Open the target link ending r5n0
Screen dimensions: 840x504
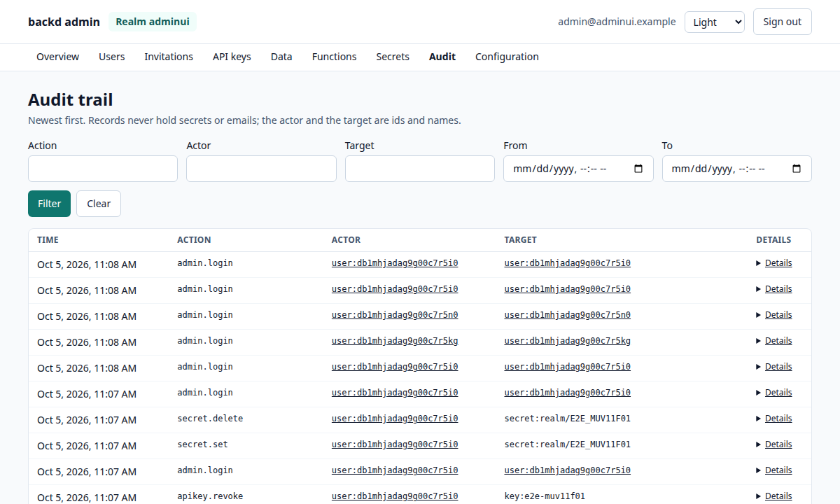(568, 315)
